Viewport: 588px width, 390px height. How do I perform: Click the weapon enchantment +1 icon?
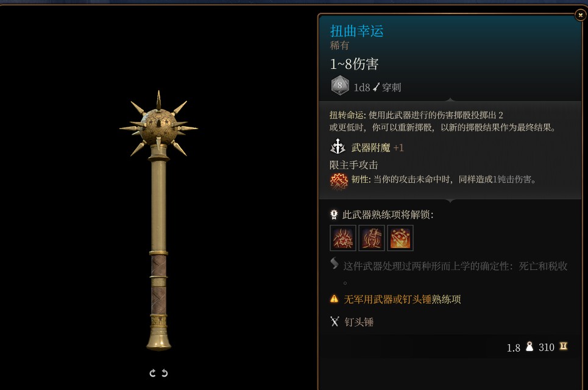[x=338, y=147]
